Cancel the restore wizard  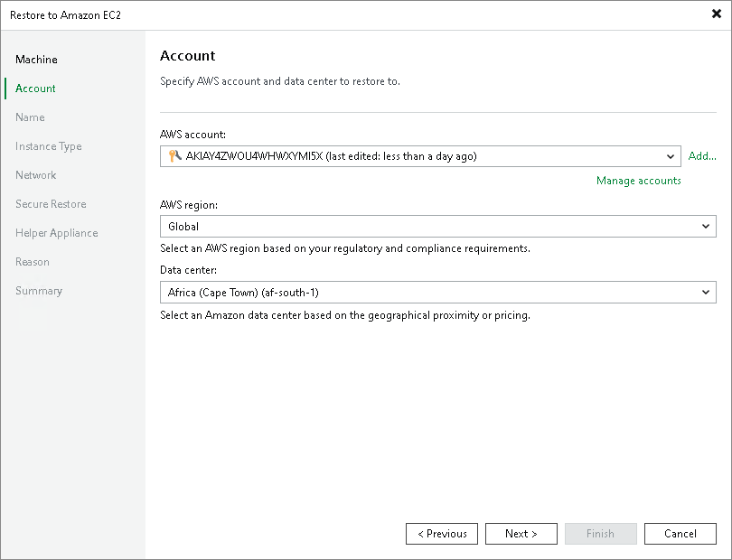[680, 533]
